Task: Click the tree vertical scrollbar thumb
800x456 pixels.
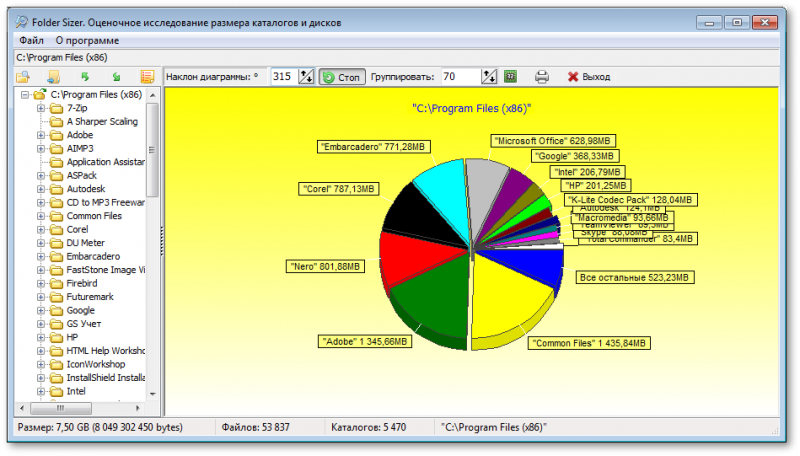Action: pos(152,149)
